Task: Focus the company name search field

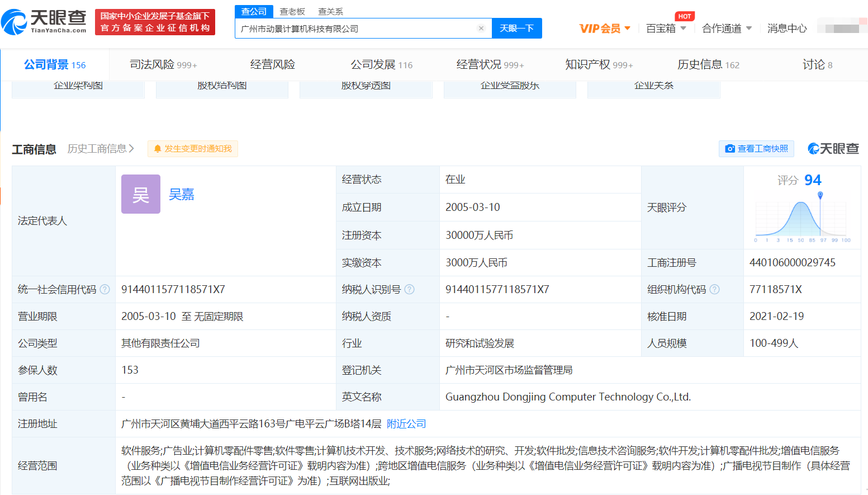Action: point(358,29)
